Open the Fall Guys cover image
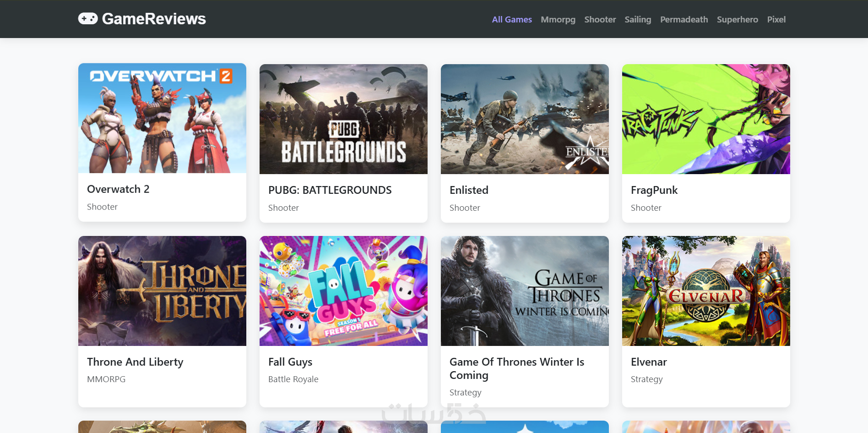This screenshot has width=868, height=433. pyautogui.click(x=343, y=291)
